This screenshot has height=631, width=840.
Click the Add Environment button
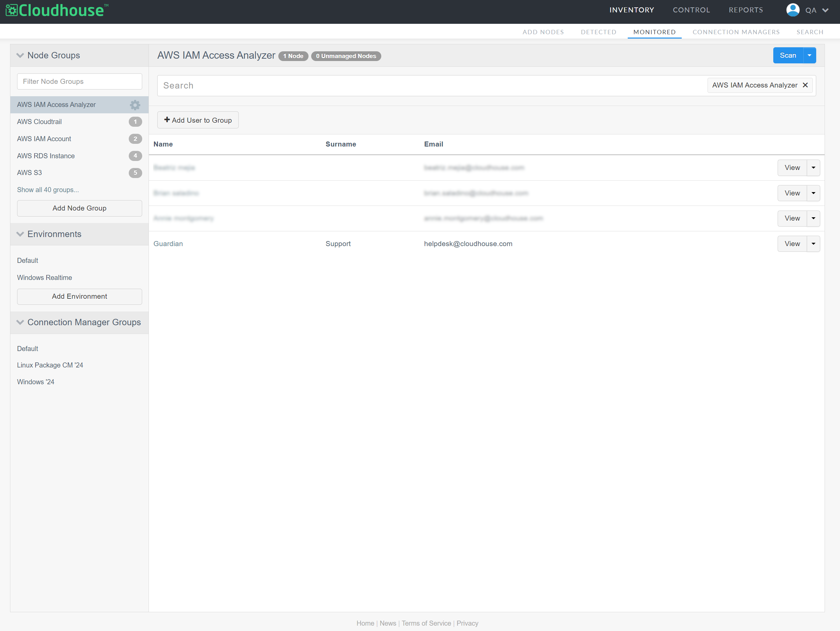click(79, 296)
